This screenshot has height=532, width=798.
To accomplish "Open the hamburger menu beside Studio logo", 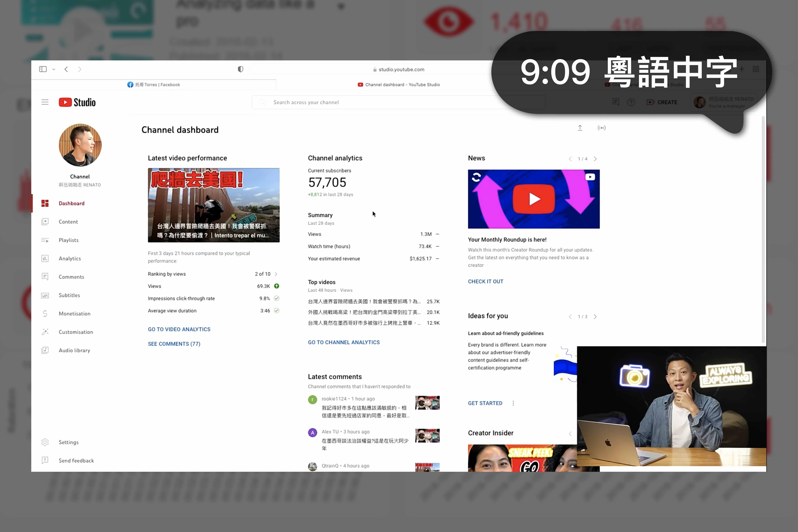I will tap(45, 102).
